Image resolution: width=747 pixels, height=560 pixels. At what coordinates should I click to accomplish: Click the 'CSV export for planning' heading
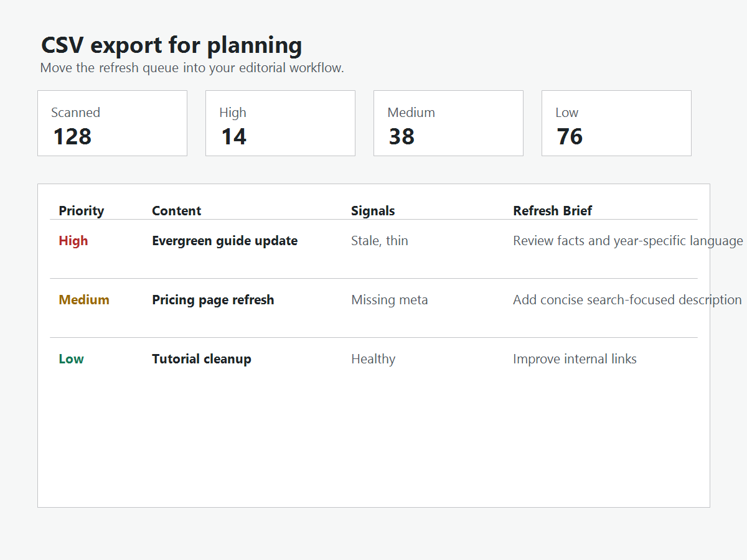pos(171,45)
